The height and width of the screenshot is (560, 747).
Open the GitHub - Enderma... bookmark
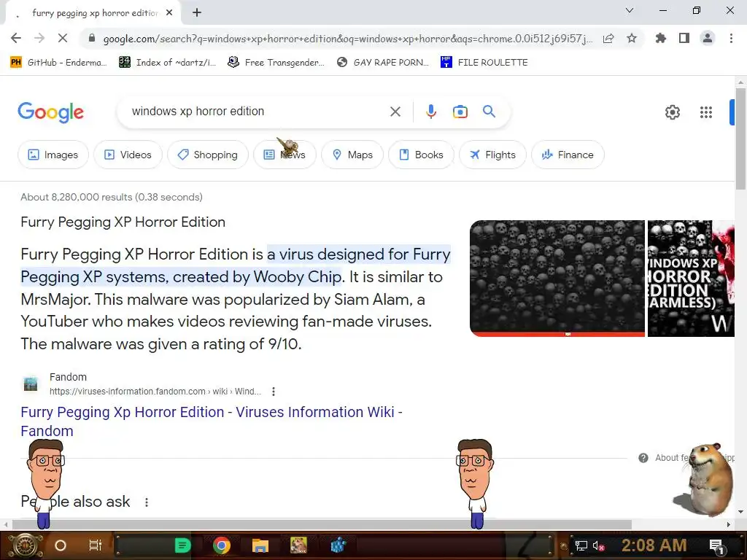click(59, 63)
